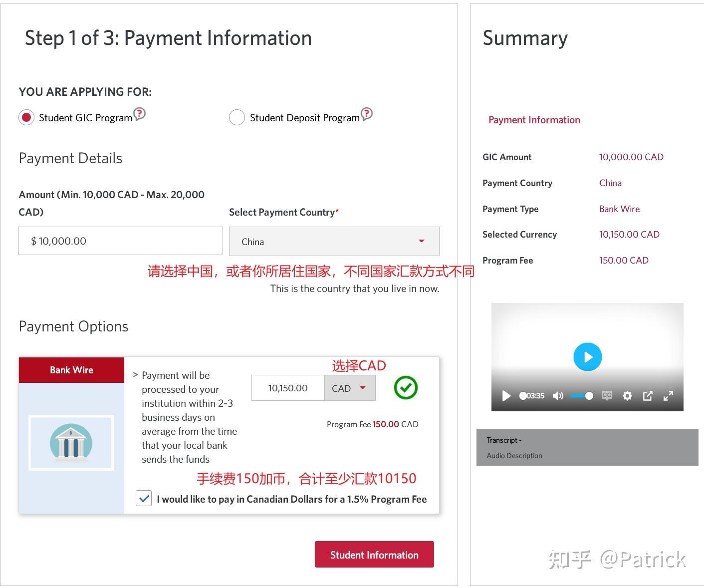This screenshot has height=588, width=704.
Task: Mute the video audio
Action: 558,396
